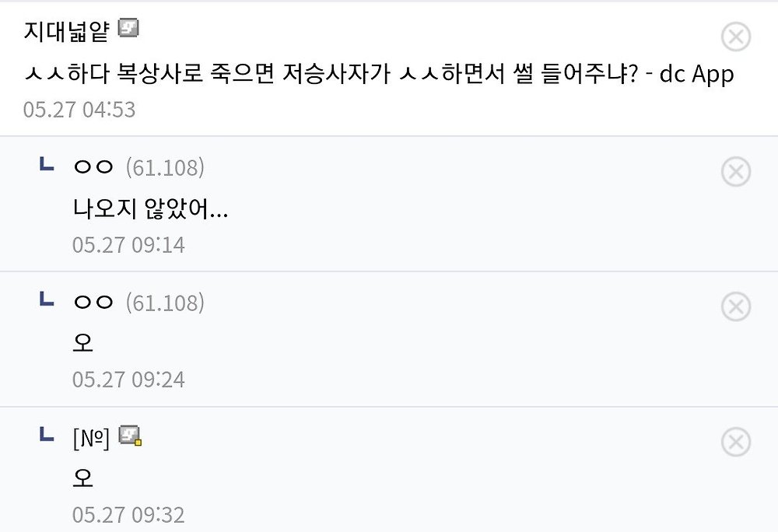Click the timestamp 05.27 04:53
The image size is (778, 532).
tap(79, 109)
